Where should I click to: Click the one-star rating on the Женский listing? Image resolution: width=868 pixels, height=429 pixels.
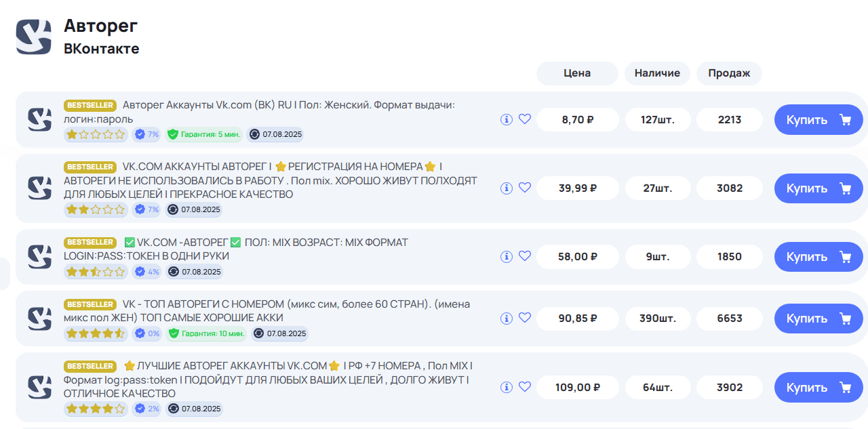pyautogui.click(x=96, y=134)
